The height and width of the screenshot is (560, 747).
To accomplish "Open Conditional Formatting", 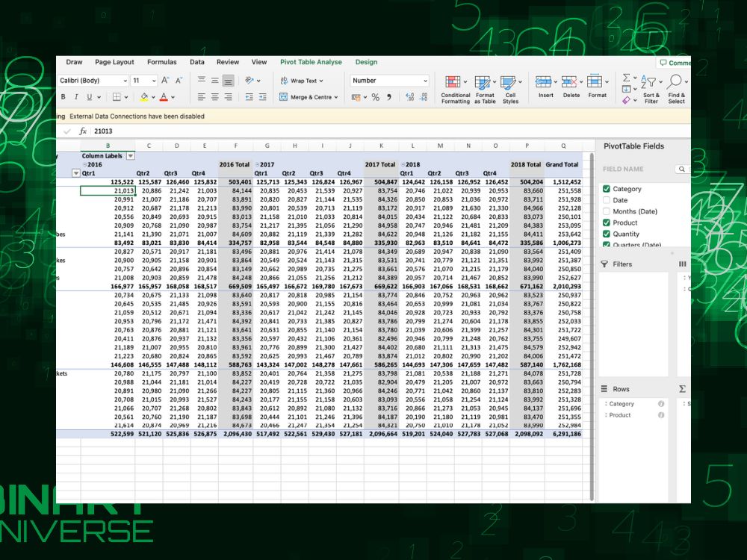I will point(455,89).
